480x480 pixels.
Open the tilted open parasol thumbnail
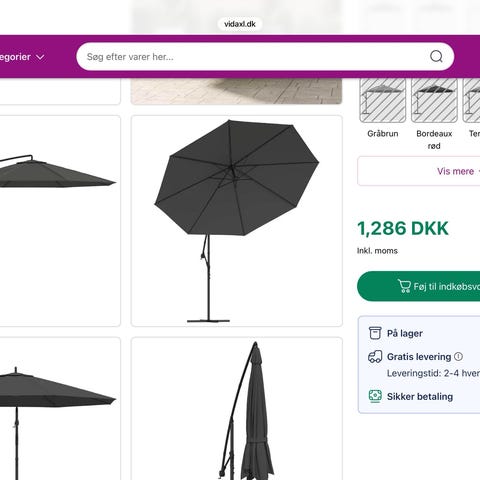[237, 221]
